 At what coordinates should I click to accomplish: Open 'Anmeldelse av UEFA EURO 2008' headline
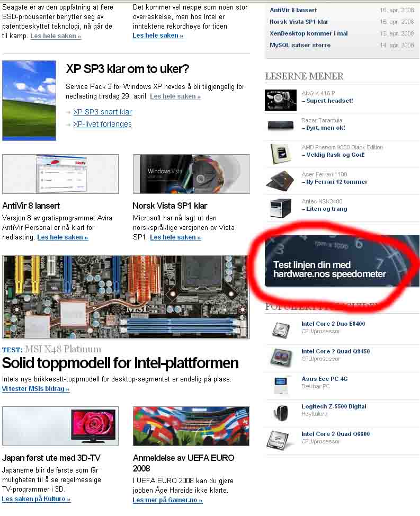tap(184, 463)
